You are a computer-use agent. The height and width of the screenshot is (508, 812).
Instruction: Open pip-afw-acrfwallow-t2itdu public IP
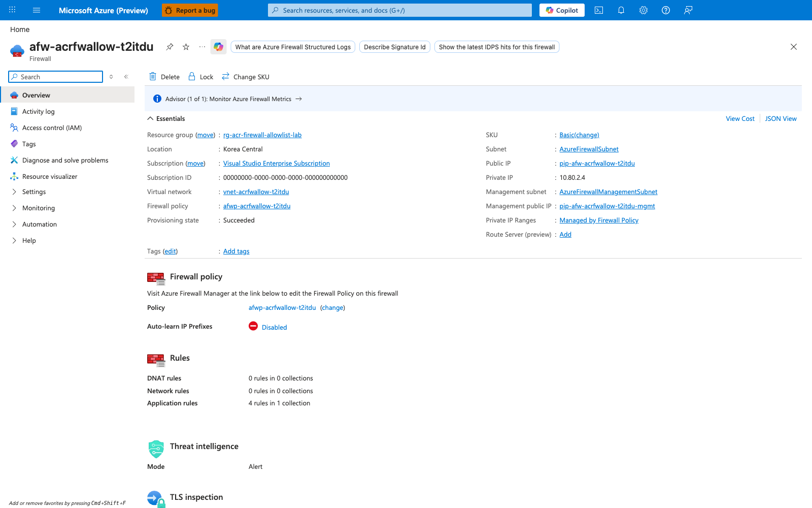597,163
